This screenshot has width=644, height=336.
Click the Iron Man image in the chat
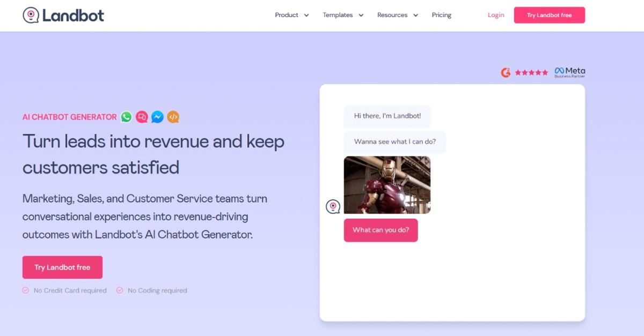[x=387, y=184]
